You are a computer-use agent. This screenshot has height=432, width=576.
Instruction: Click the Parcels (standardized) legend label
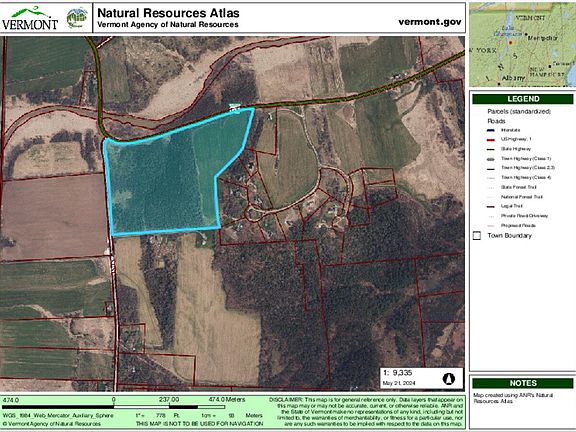pos(519,111)
